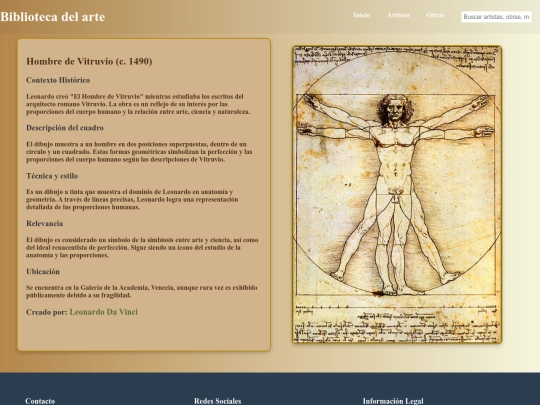Screen dimensions: 540x405
Task: Click the paragraph starting 'Es un dibujo a tinta'
Action: [x=132, y=199]
